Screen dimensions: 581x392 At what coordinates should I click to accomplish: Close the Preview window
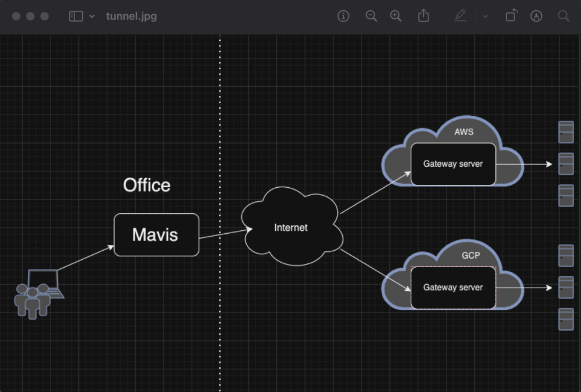16,16
